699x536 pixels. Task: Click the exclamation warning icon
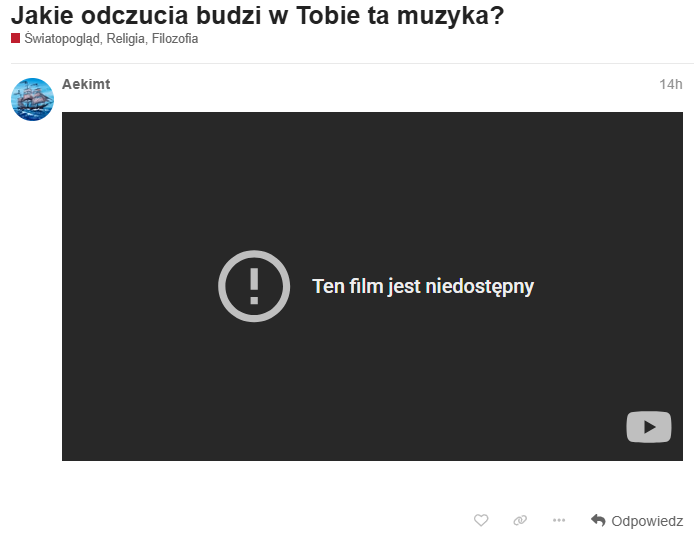click(x=254, y=286)
